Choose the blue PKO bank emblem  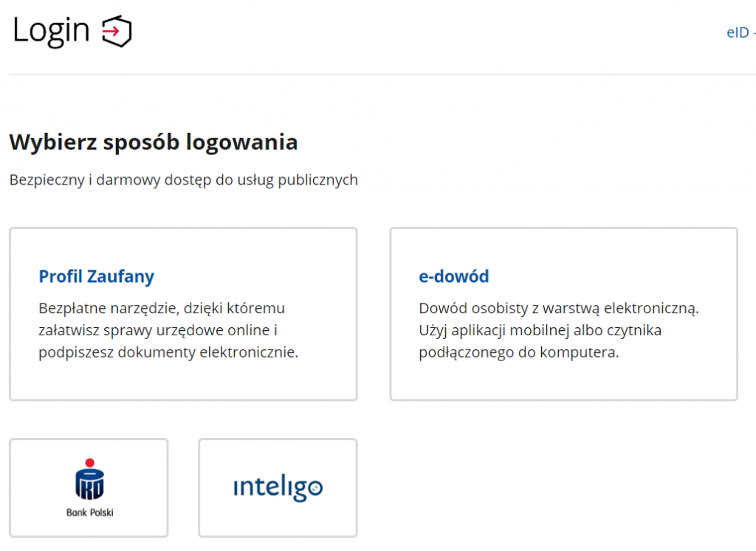pyautogui.click(x=89, y=483)
